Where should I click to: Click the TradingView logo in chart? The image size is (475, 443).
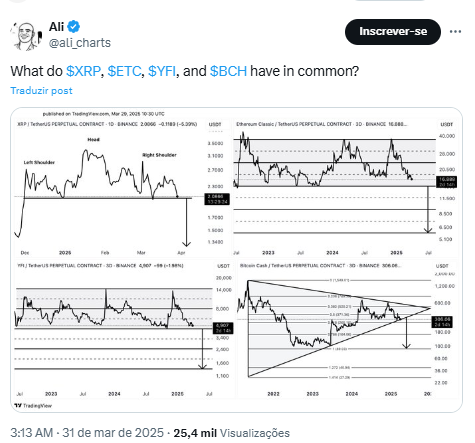click(x=33, y=406)
